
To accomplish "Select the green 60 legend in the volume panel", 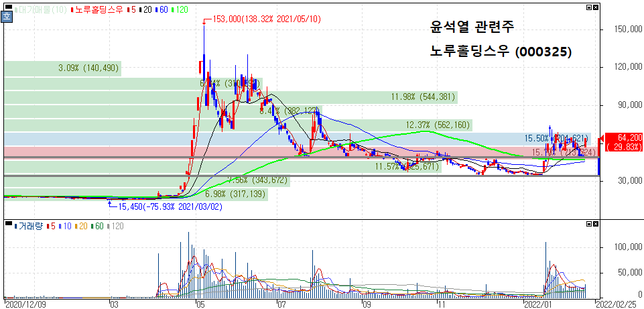I will pyautogui.click(x=97, y=226).
